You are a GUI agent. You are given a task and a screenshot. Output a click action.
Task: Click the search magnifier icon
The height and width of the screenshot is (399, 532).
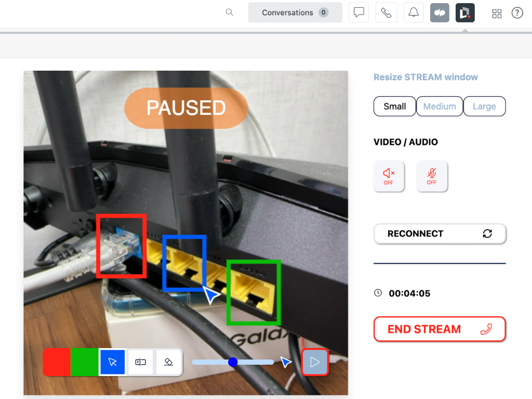coord(230,12)
